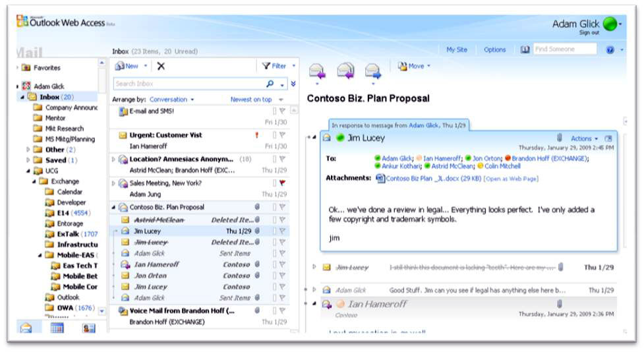Viewport: 644px width, 352px height.
Task: Click the green presence ball beside Adam Glick
Action: (x=610, y=24)
